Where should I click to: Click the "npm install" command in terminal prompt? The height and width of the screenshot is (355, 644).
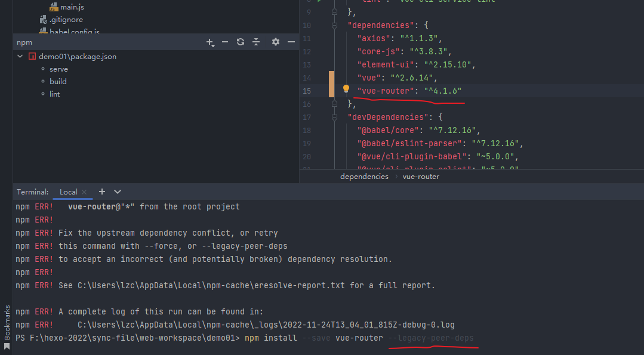pyautogui.click(x=270, y=338)
